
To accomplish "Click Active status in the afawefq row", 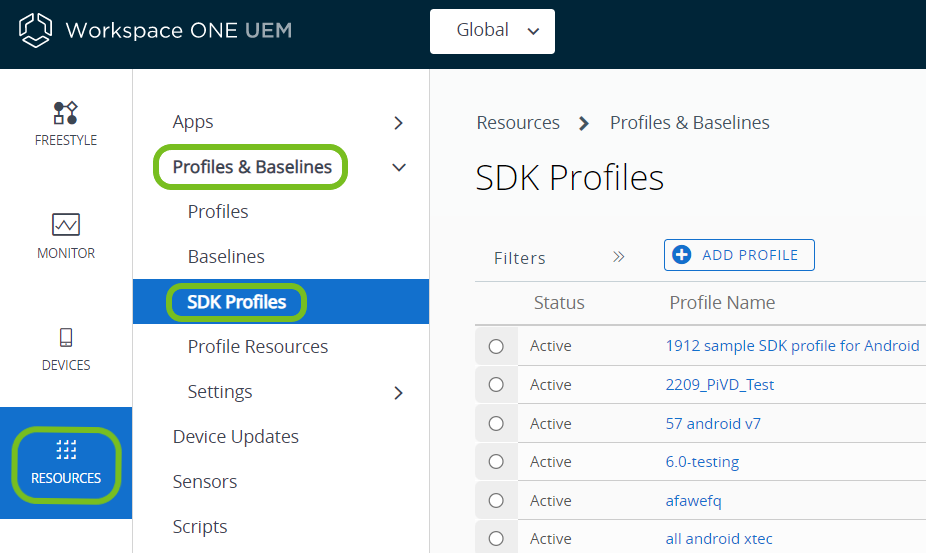I will (550, 500).
